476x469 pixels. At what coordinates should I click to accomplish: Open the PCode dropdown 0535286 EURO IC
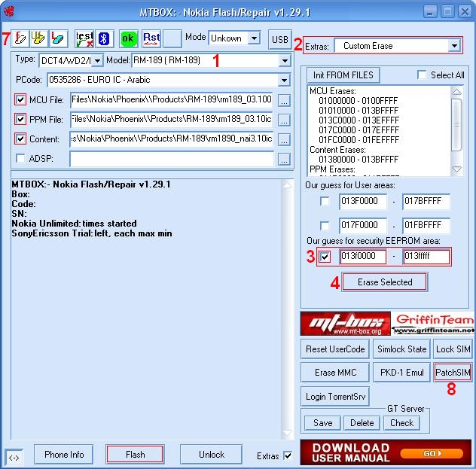click(284, 80)
